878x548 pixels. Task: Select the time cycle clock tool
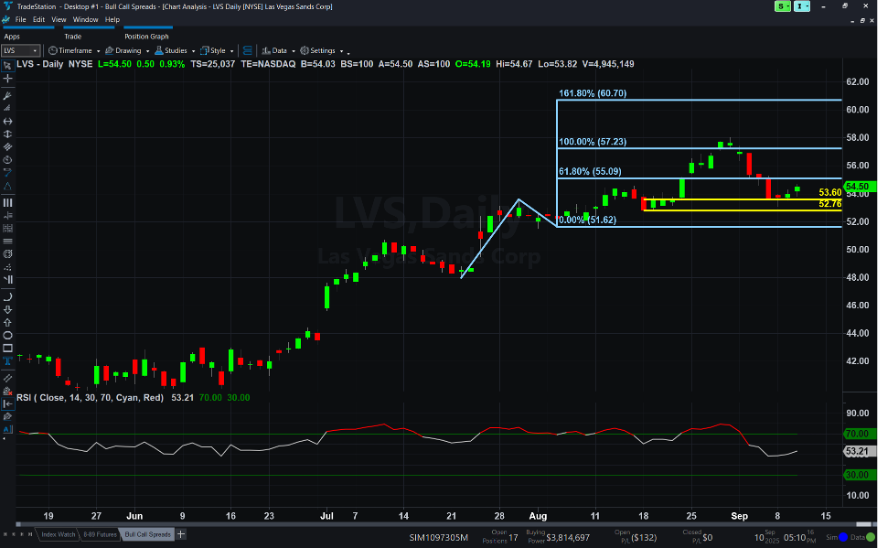click(8, 160)
